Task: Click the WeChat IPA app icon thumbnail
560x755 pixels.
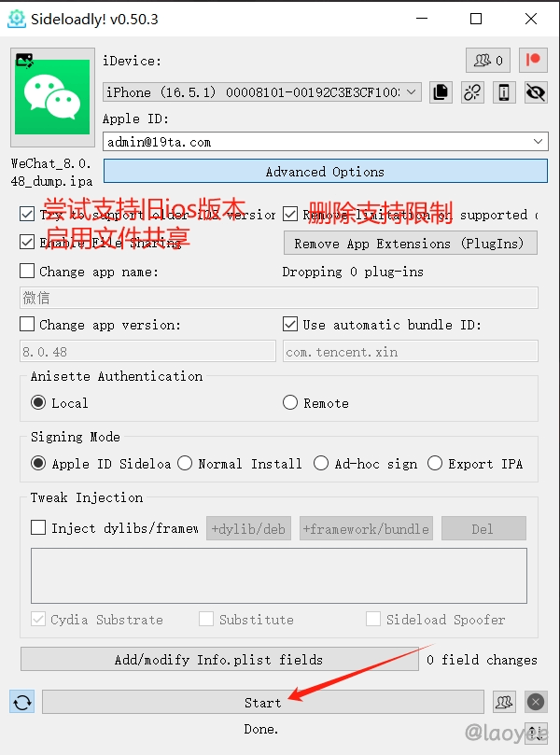Action: 52,97
